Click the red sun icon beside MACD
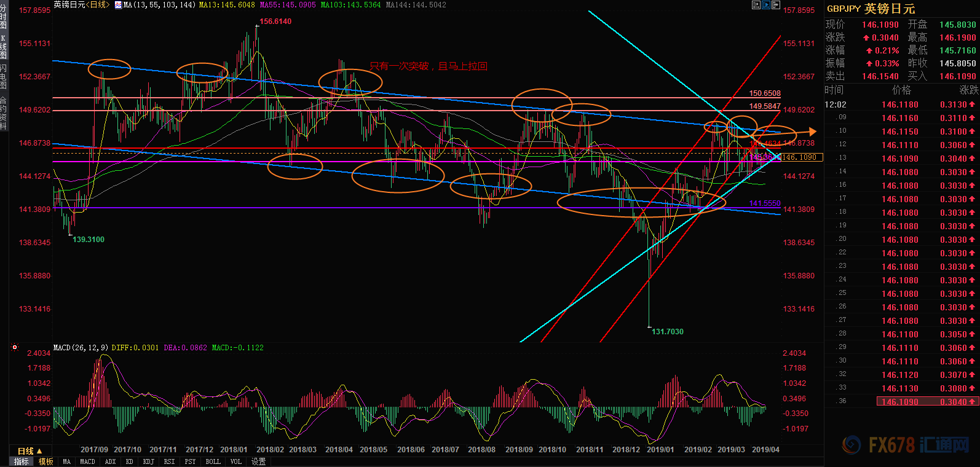 (15, 348)
